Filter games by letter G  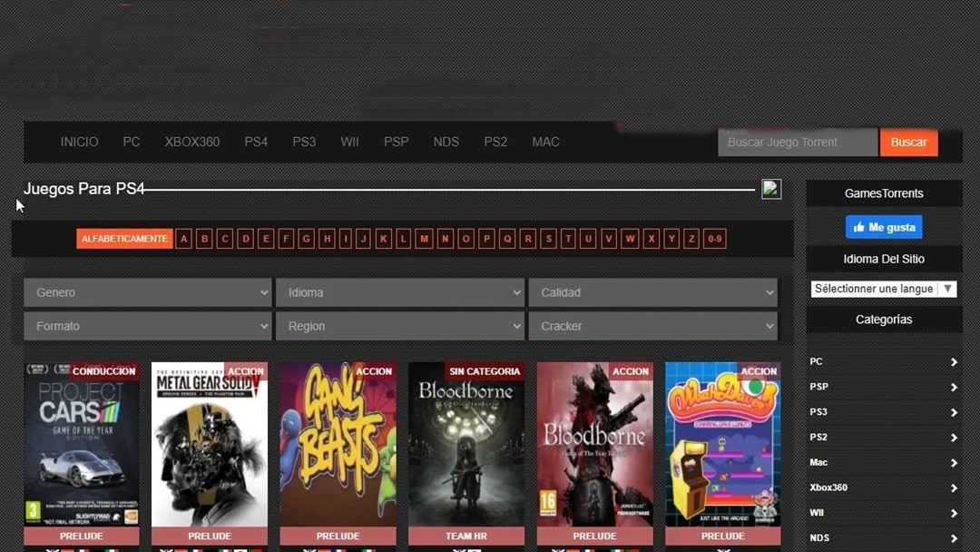(x=307, y=239)
